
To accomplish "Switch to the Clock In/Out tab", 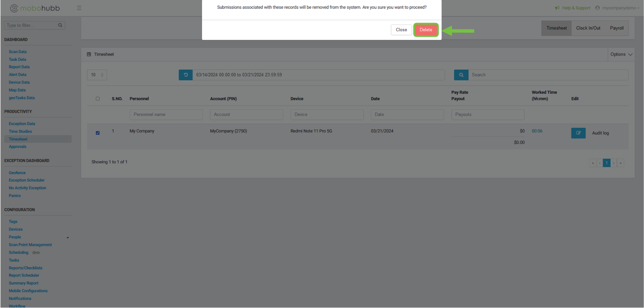I will pos(588,28).
